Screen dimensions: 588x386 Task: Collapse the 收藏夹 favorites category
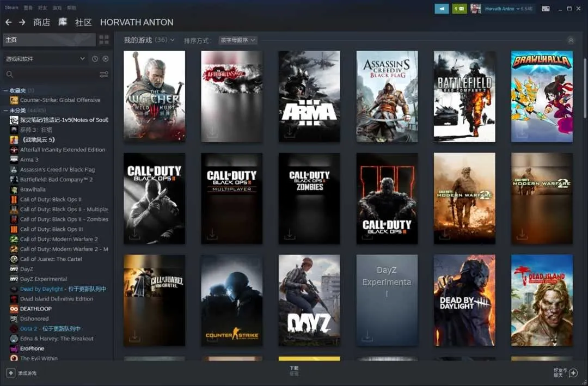[x=5, y=90]
